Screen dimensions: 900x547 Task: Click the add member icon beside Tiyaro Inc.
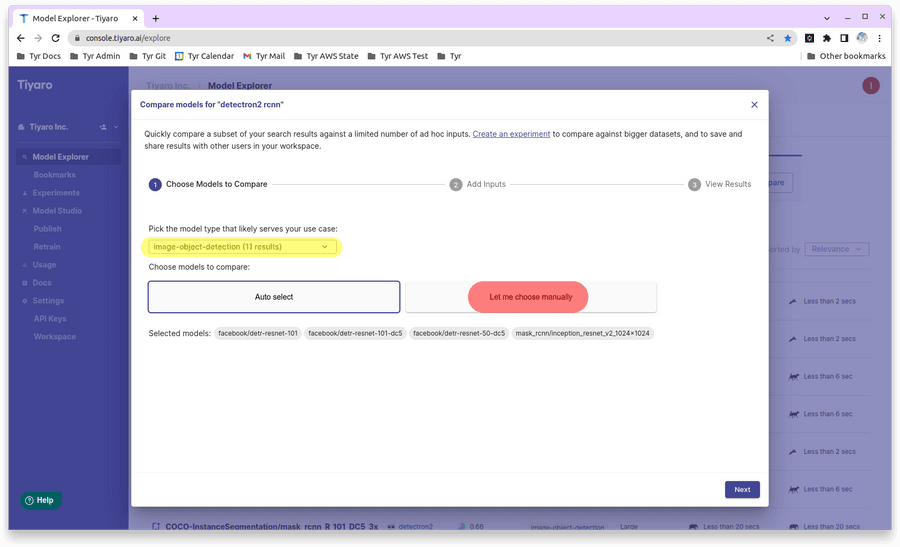(x=103, y=127)
